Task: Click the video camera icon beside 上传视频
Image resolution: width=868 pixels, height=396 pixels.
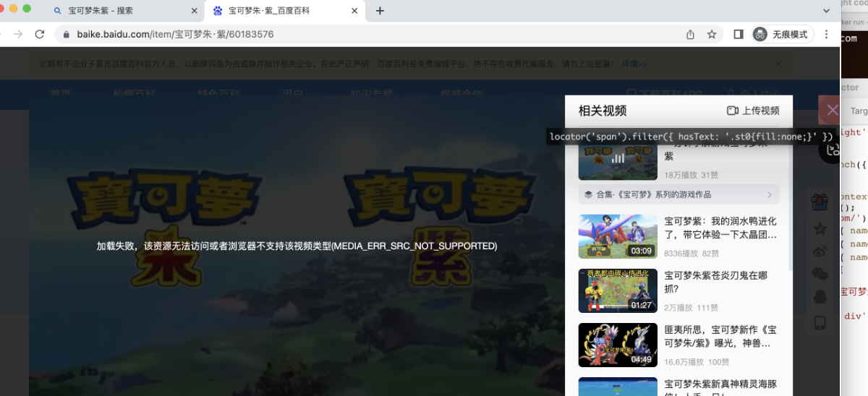Action: (x=732, y=111)
